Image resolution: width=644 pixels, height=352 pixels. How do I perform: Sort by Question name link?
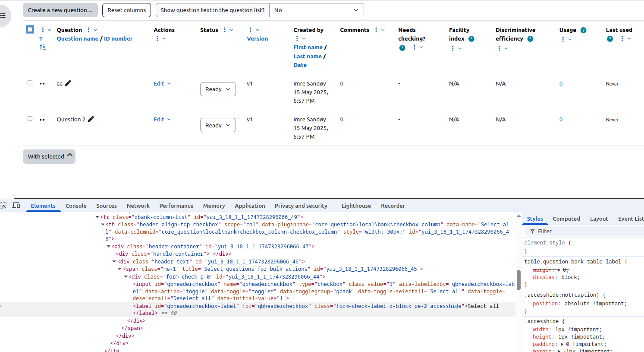(x=78, y=38)
